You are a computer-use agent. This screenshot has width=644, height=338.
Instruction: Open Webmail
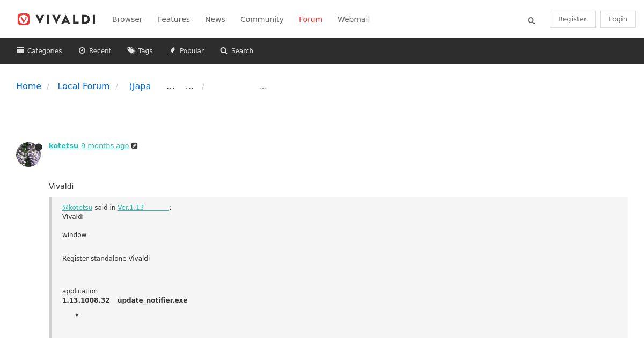pos(354,19)
